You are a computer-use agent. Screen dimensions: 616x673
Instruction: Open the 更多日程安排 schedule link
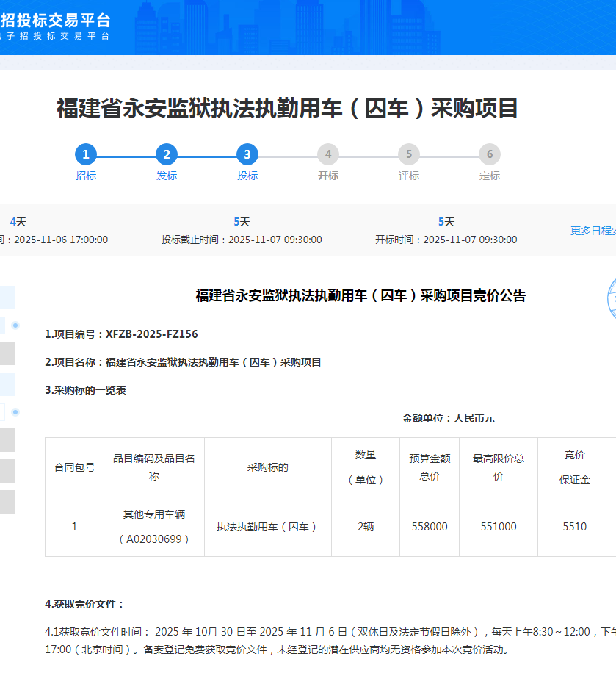click(x=593, y=231)
